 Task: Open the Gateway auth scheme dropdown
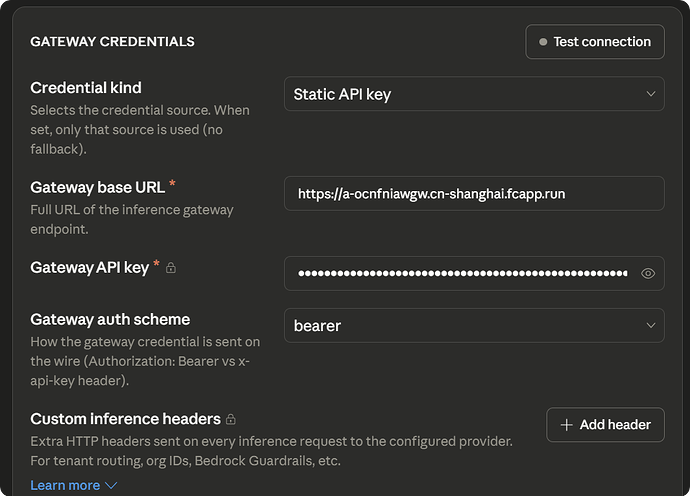pyautogui.click(x=474, y=326)
